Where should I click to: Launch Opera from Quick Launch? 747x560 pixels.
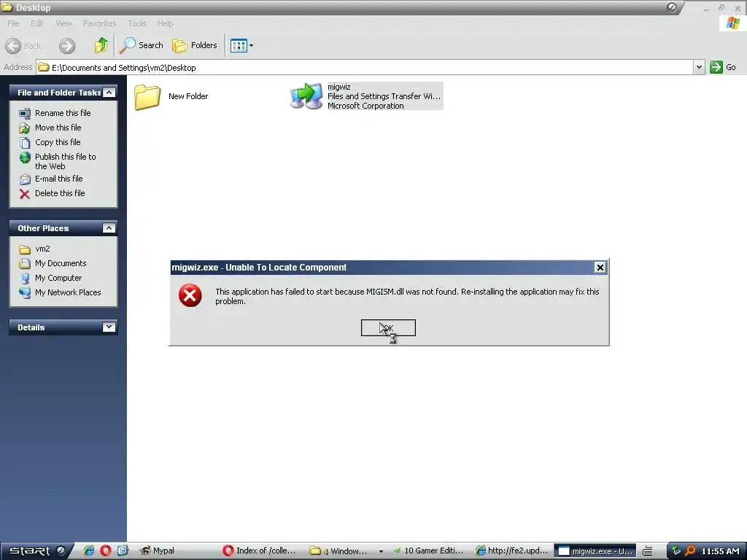click(x=106, y=551)
